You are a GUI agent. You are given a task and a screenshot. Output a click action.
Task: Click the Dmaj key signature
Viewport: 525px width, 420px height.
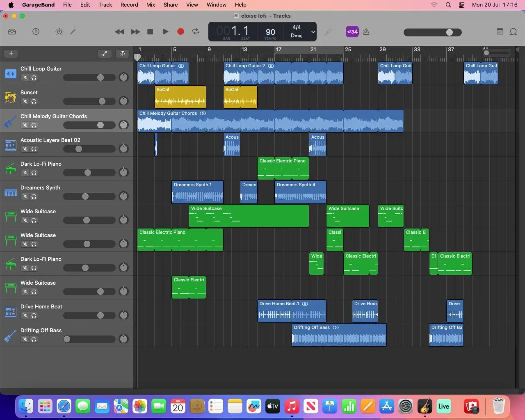click(x=297, y=36)
